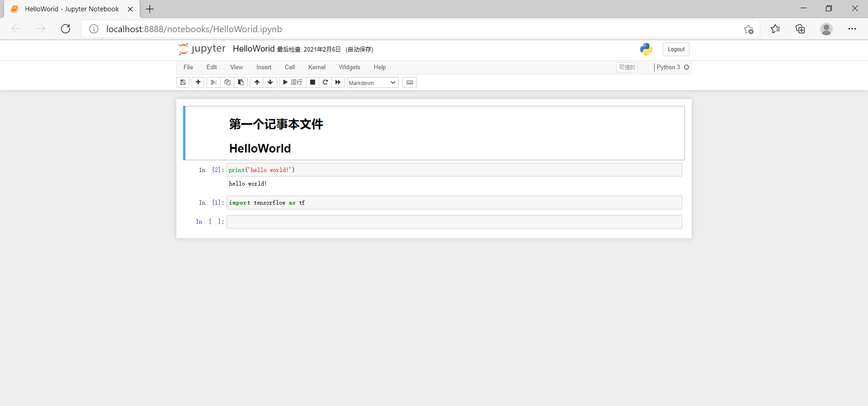Open the Kernel menu

pos(317,67)
